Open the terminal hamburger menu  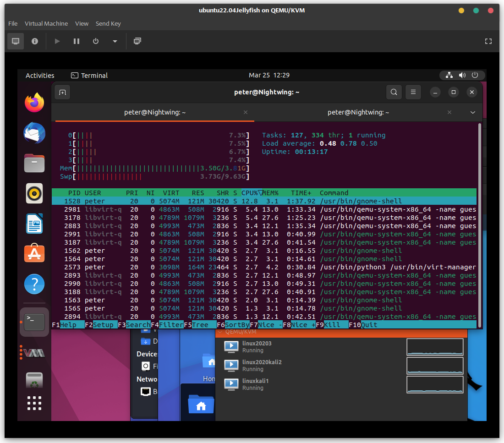point(413,92)
